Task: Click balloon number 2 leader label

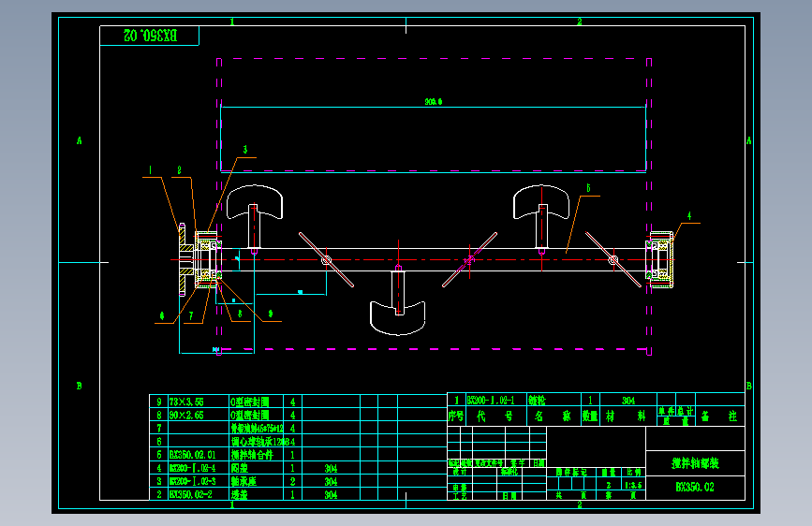Action: [179, 169]
